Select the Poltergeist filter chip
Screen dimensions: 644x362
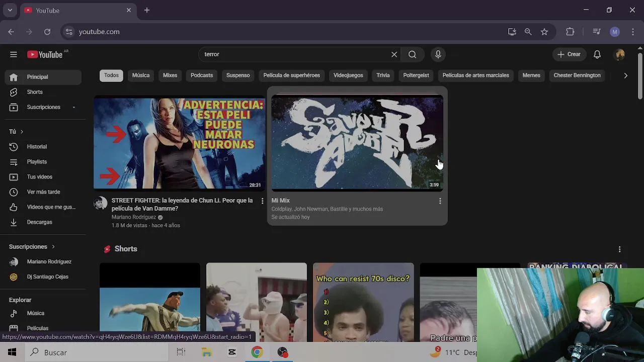[416, 75]
